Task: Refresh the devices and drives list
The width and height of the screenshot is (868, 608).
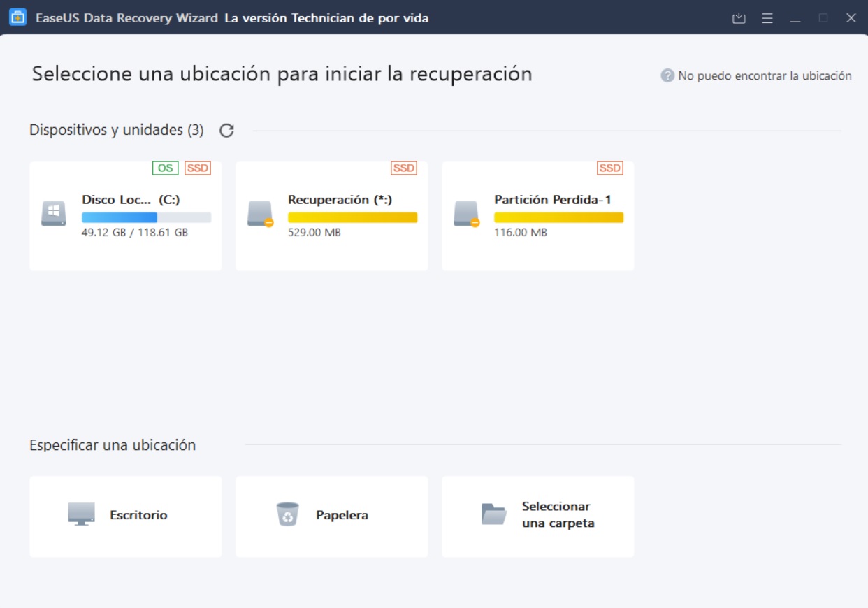Action: (x=226, y=130)
